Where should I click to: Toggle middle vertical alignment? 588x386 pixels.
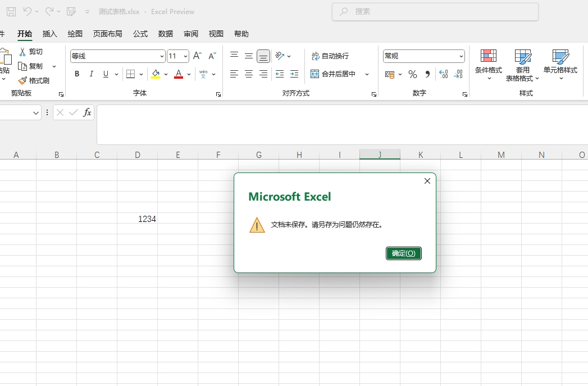[249, 56]
